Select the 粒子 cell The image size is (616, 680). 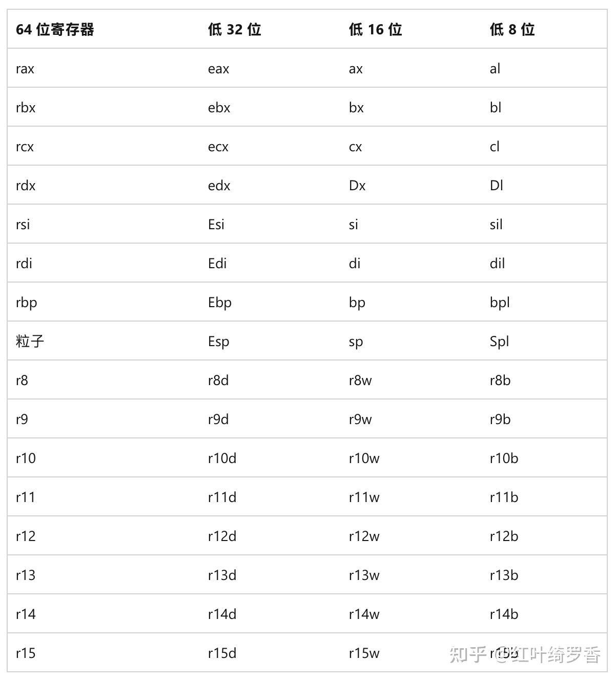pos(30,342)
